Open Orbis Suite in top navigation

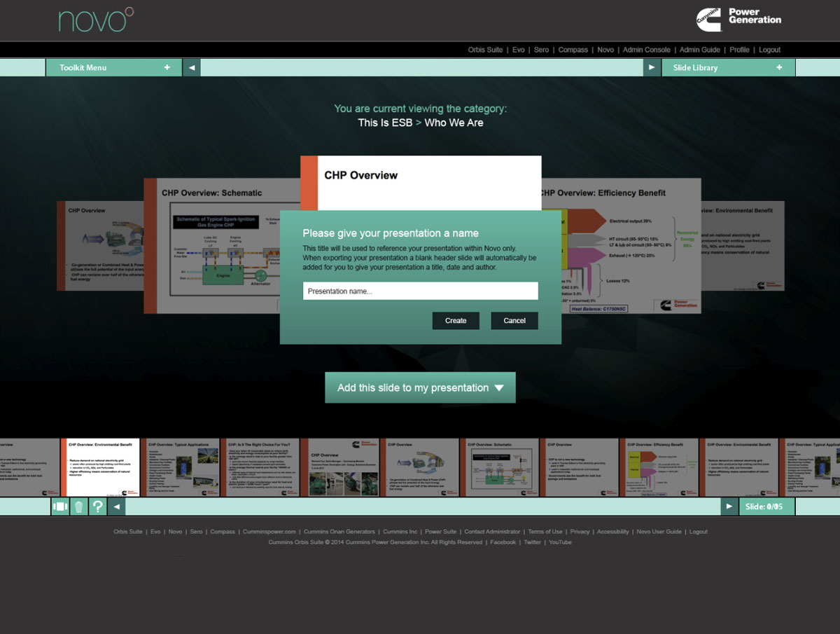click(x=486, y=50)
